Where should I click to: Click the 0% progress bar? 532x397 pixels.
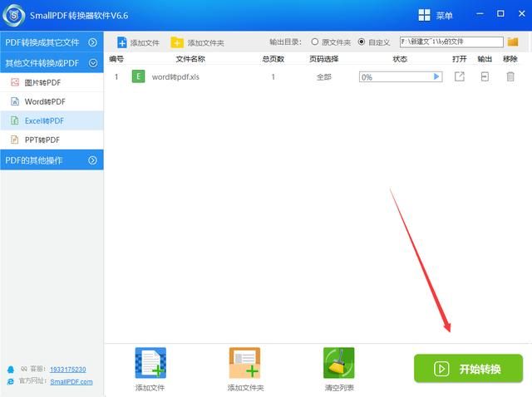click(x=401, y=77)
